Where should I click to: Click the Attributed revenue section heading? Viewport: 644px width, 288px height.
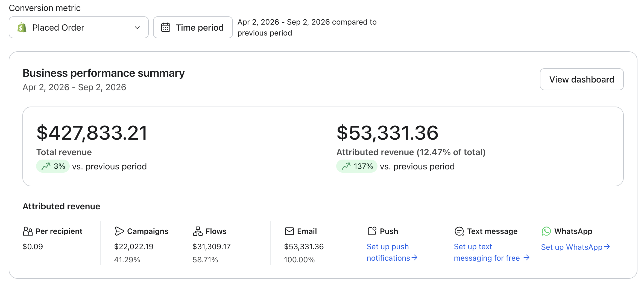click(x=61, y=206)
